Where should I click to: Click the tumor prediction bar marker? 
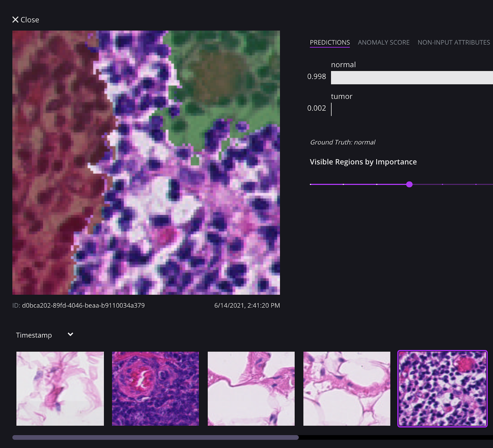tap(331, 109)
